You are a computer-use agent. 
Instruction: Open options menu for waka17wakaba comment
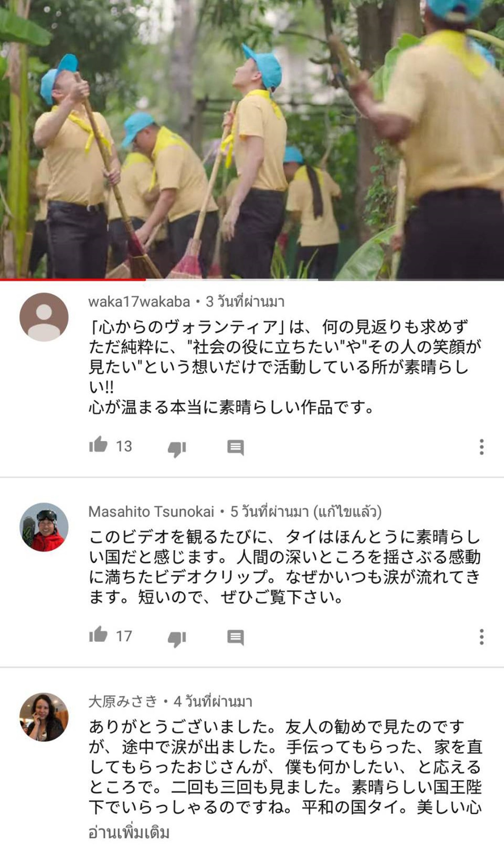pyautogui.click(x=481, y=447)
